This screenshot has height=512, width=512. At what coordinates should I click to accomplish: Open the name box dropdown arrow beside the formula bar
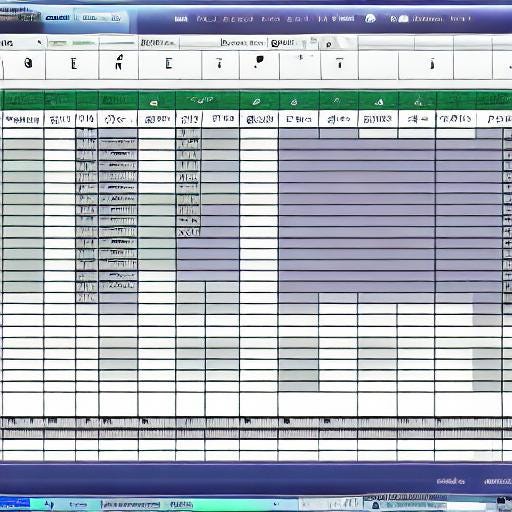coord(39,43)
